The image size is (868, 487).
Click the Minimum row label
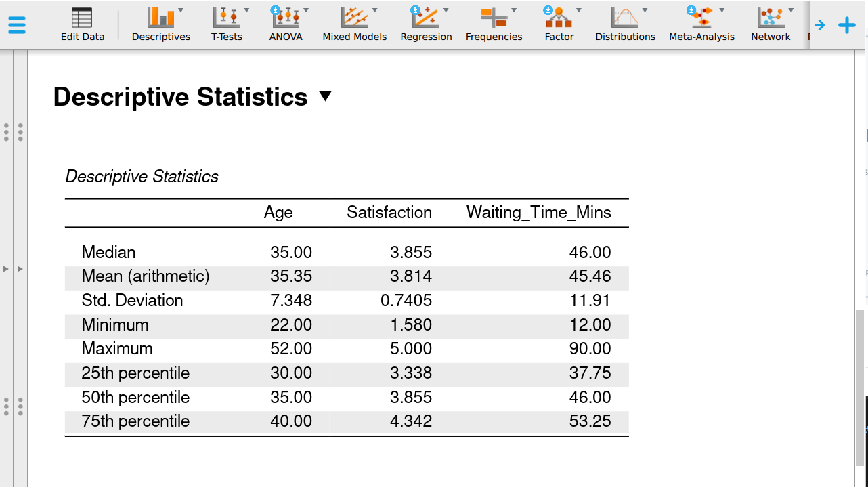point(115,325)
